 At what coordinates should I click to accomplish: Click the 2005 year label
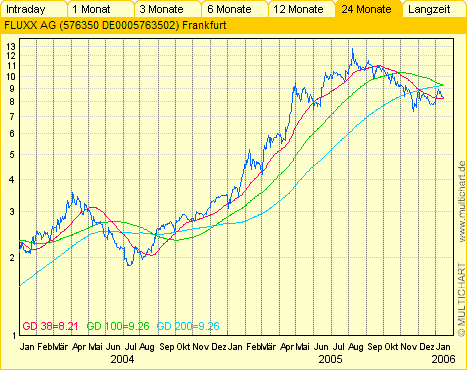(330, 359)
